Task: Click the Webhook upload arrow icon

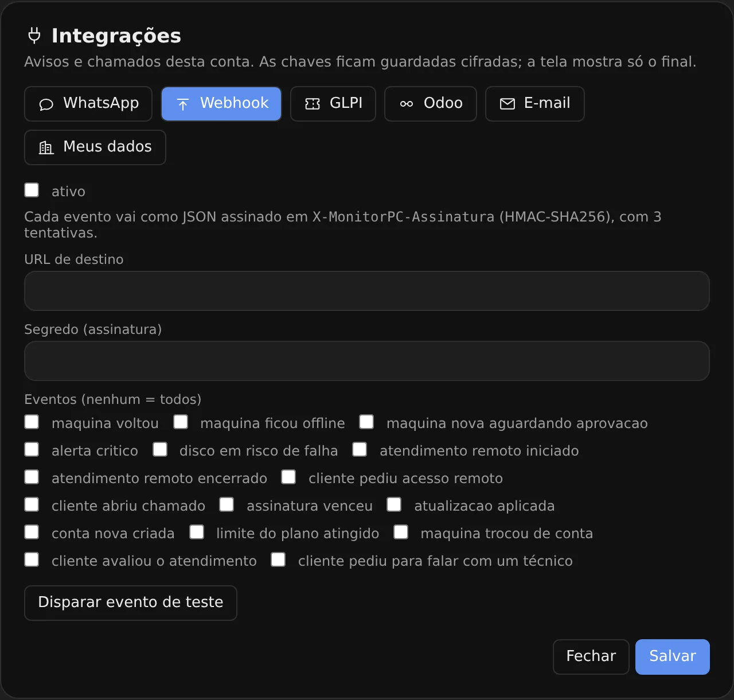Action: click(x=183, y=104)
